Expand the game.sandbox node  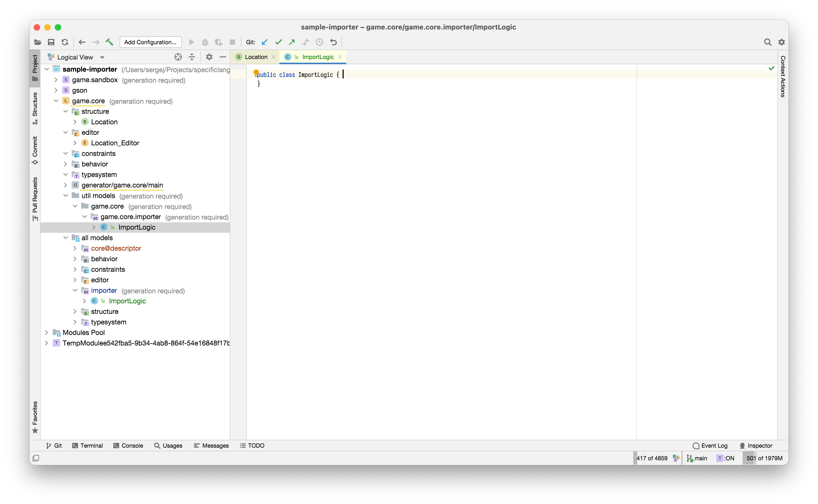point(56,80)
